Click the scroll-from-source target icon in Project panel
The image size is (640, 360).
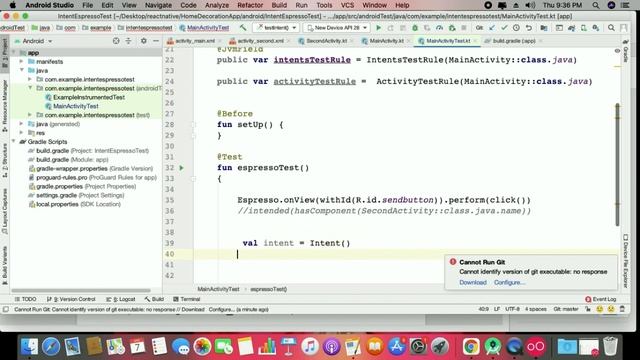[x=116, y=41]
